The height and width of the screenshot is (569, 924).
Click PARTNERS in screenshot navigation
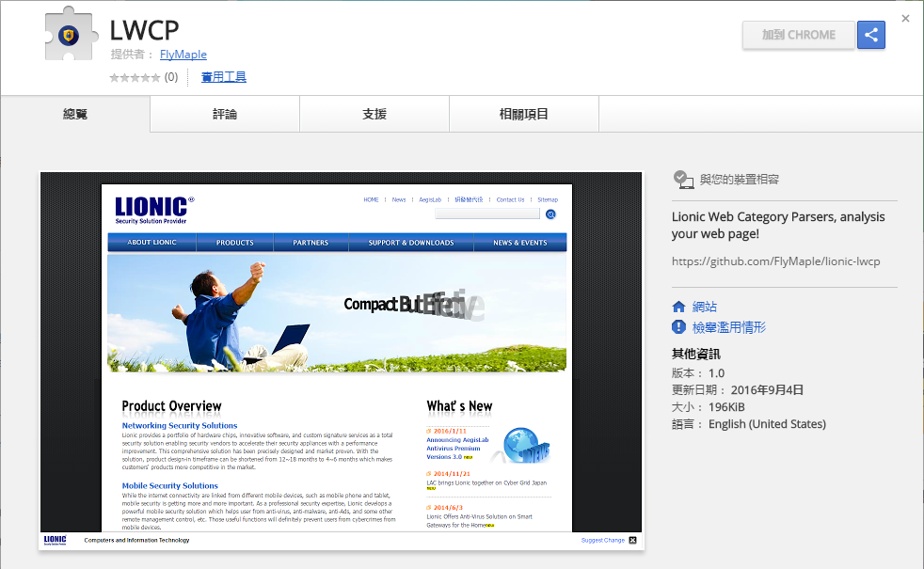tap(311, 242)
